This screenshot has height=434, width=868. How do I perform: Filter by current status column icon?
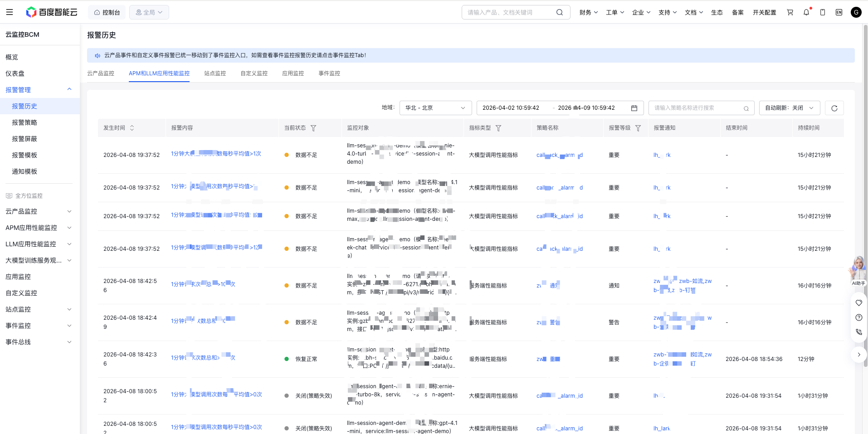(x=313, y=128)
